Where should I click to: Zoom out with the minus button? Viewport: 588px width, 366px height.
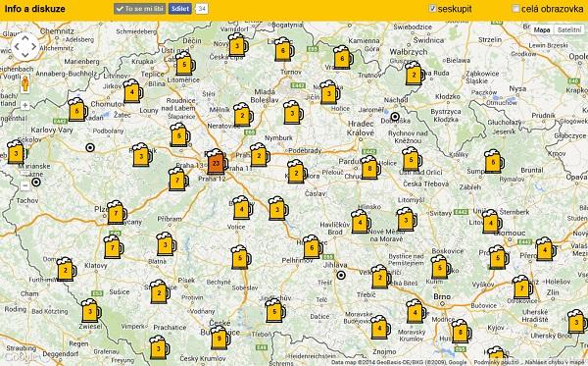click(25, 185)
